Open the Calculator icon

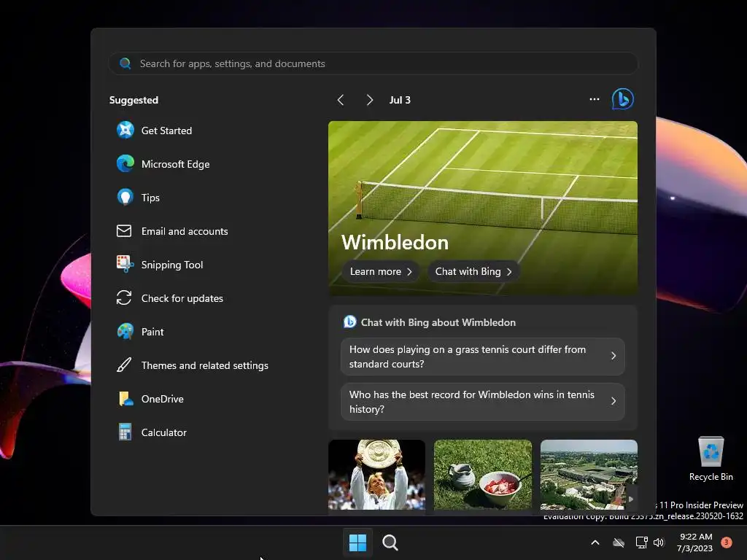[x=125, y=432]
